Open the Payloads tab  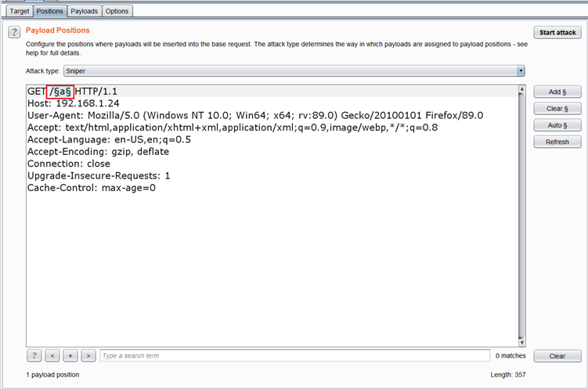84,11
